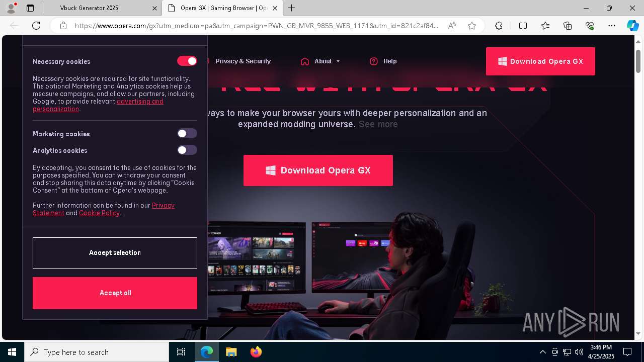Open a new tab with plus button
This screenshot has height=362, width=644.
point(292,8)
